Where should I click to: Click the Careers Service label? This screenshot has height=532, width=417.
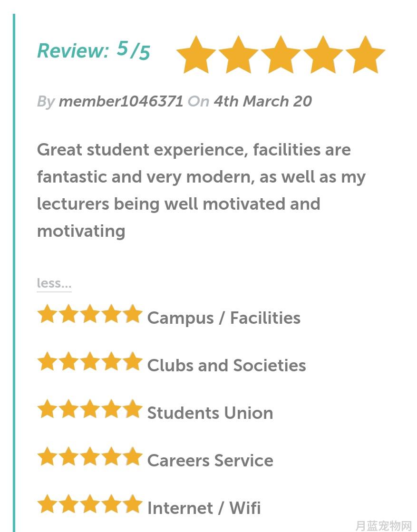pyautogui.click(x=210, y=460)
